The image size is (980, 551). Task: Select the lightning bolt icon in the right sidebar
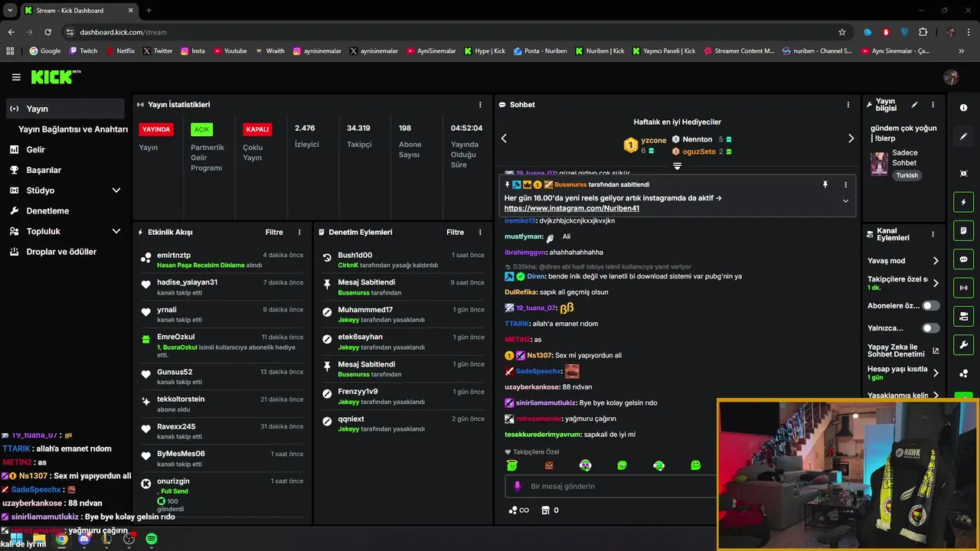click(x=963, y=203)
